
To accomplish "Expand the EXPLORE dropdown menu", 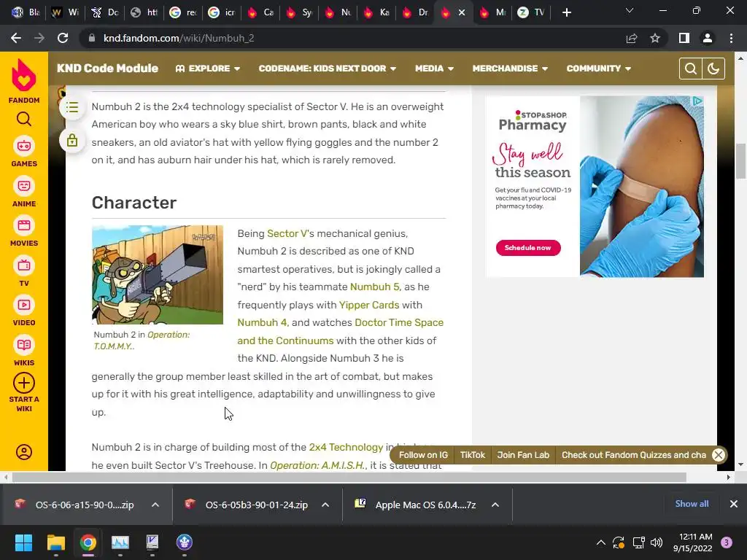I will (x=208, y=69).
